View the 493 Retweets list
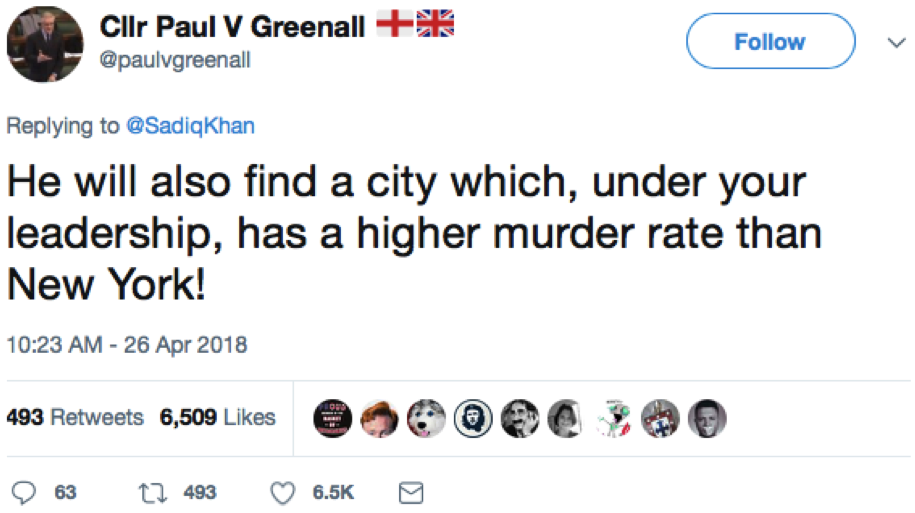915x513 pixels. (75, 417)
